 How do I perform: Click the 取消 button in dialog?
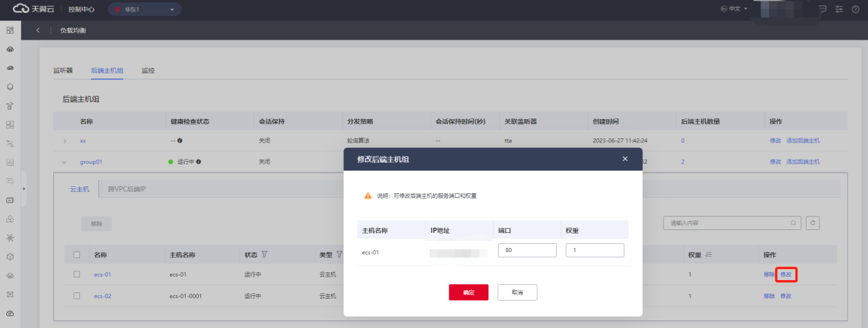pos(517,292)
